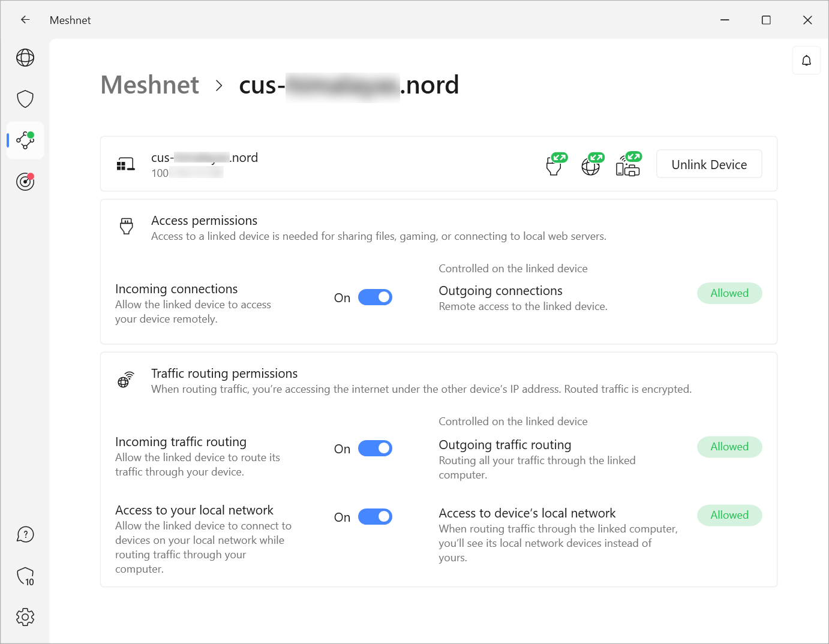Minimize the Meshnet window

pyautogui.click(x=725, y=20)
